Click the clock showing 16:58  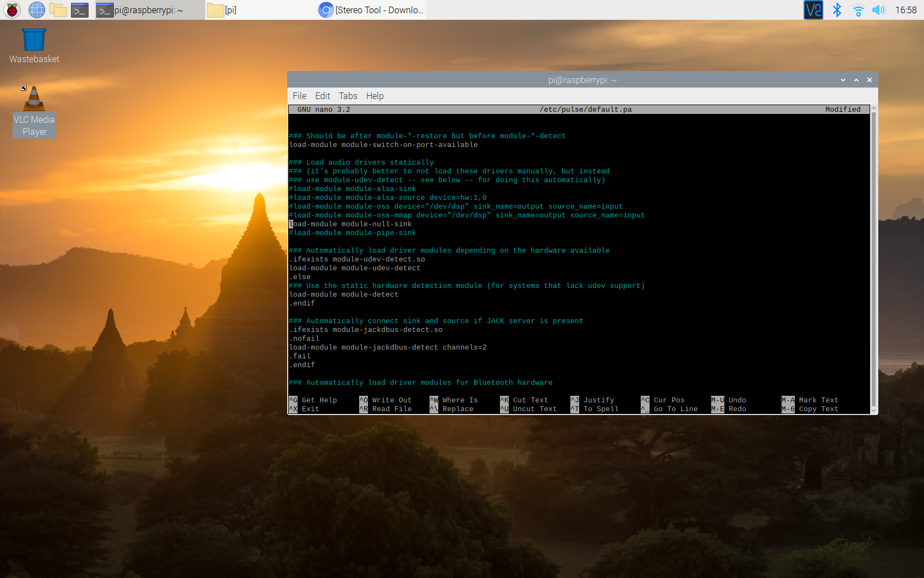905,10
